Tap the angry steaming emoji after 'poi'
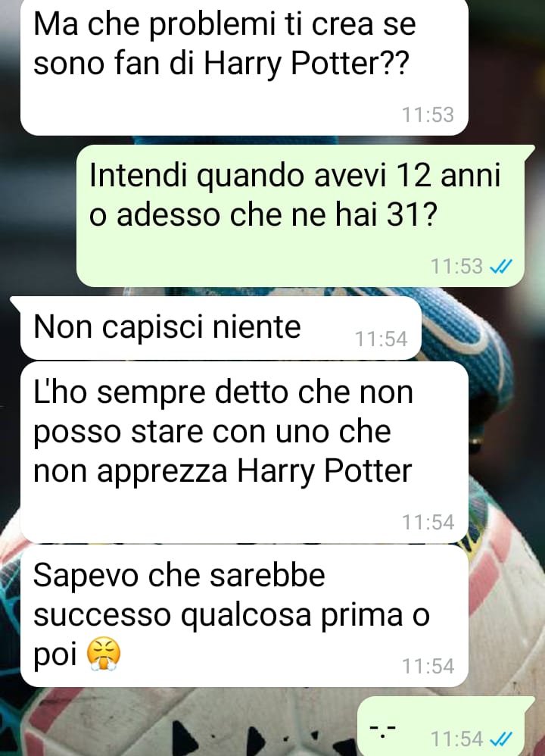 104,654
